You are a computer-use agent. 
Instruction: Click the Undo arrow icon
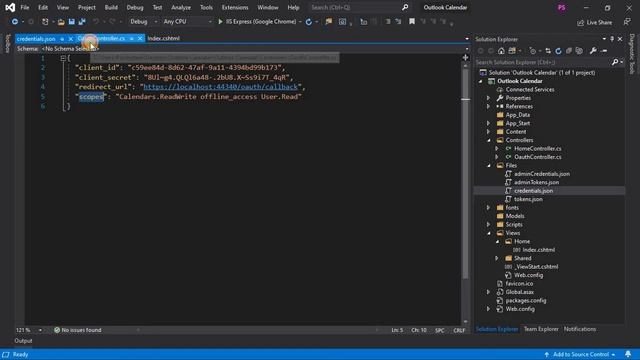pyautogui.click(x=96, y=22)
